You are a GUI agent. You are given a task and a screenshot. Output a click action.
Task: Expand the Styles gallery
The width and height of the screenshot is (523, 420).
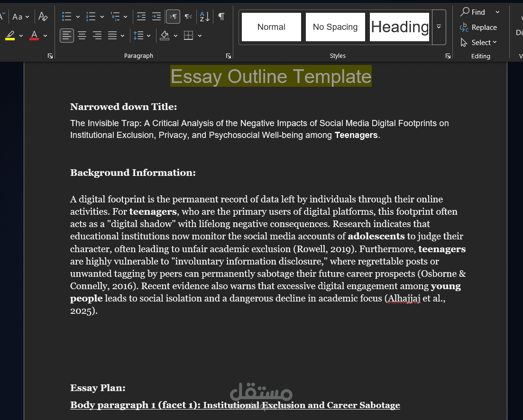439,27
